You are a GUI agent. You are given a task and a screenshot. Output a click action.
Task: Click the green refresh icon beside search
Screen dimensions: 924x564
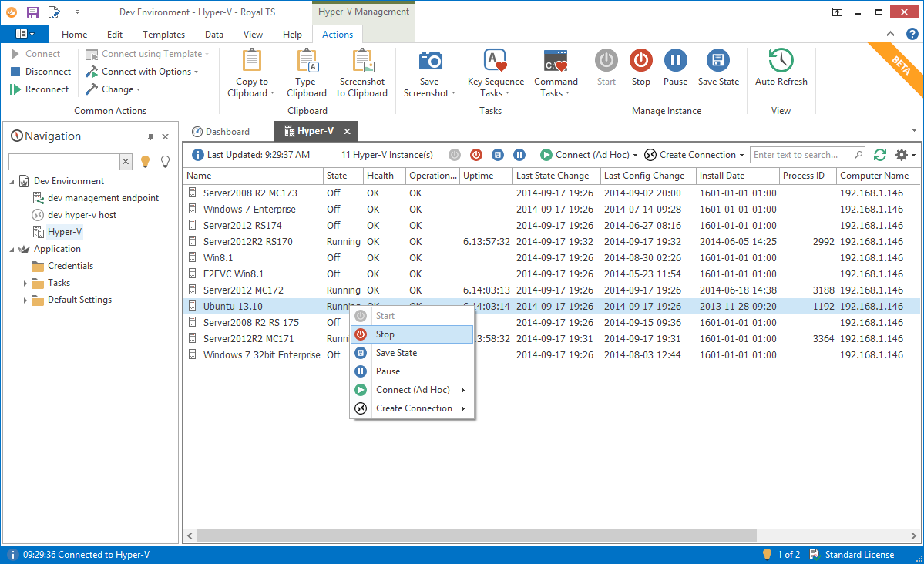tap(880, 155)
